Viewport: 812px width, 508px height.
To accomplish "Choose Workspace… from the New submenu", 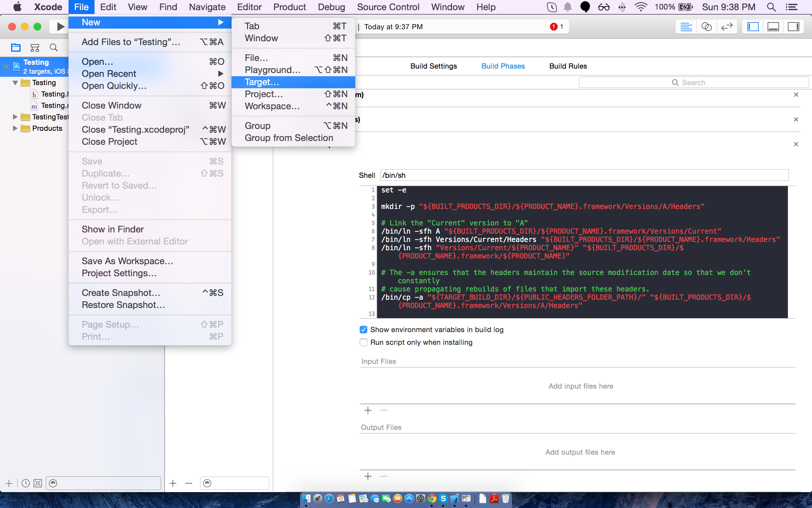I will (293, 106).
